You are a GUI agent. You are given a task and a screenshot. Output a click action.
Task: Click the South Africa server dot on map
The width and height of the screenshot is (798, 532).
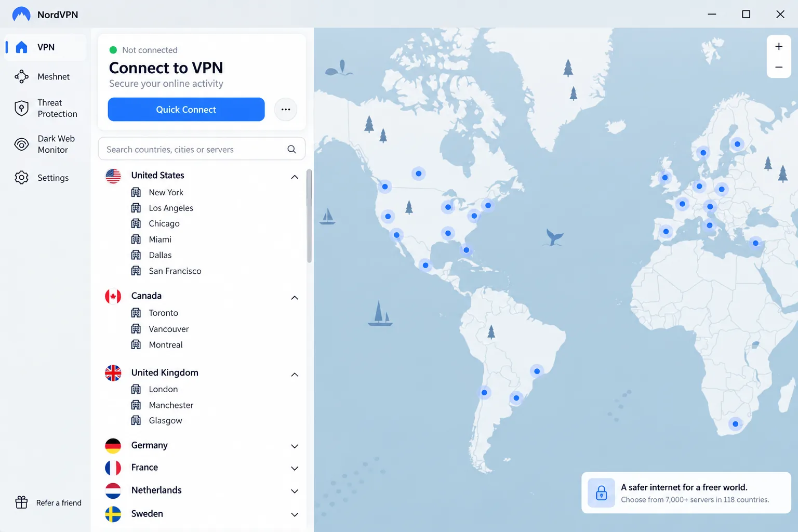(735, 424)
